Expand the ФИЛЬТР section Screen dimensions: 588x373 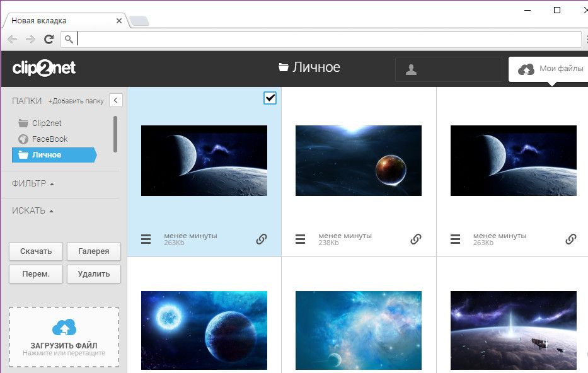pyautogui.click(x=33, y=184)
